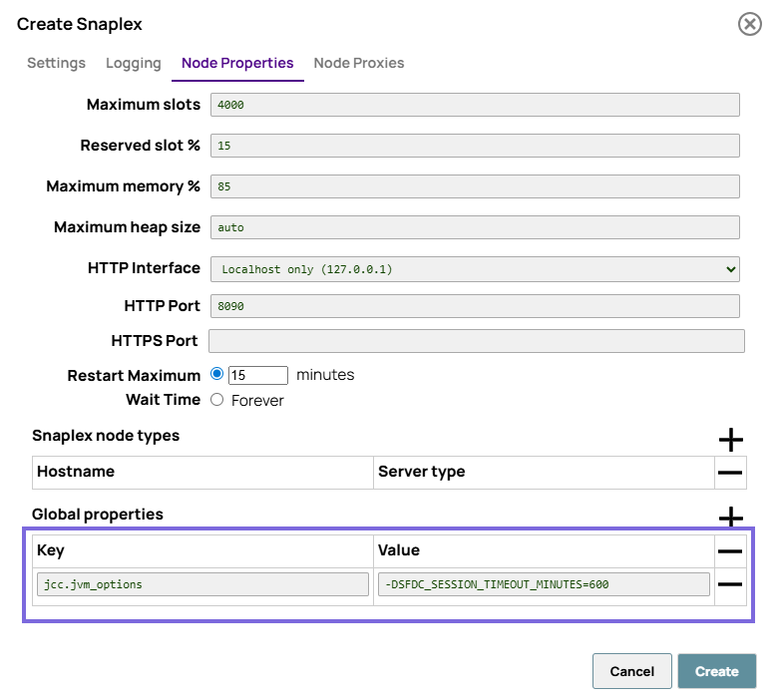
Task: Choose Forever for restart wait time
Action: click(x=216, y=400)
